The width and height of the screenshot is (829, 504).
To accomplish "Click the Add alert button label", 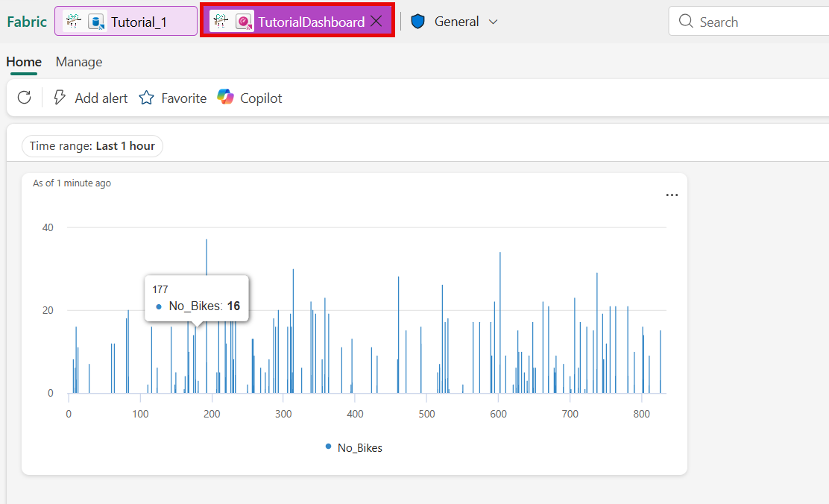I will [x=101, y=98].
